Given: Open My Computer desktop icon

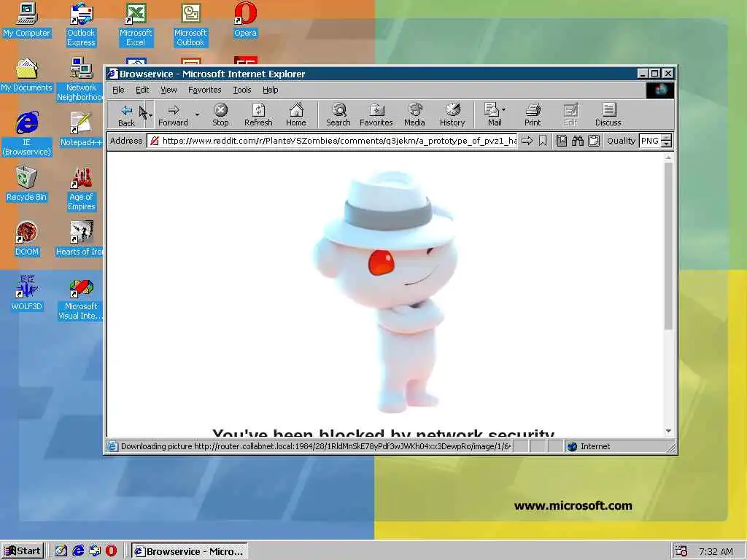Looking at the screenshot, I should tap(27, 20).
